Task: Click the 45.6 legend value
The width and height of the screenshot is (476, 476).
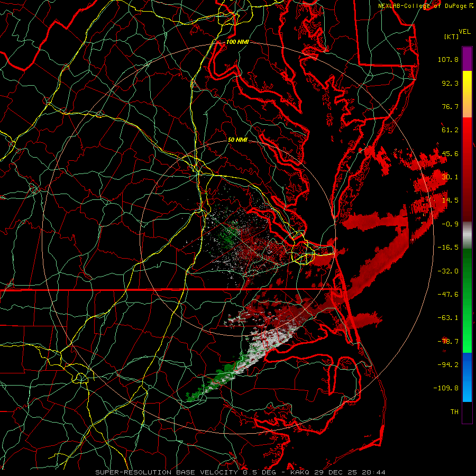Action: point(450,153)
